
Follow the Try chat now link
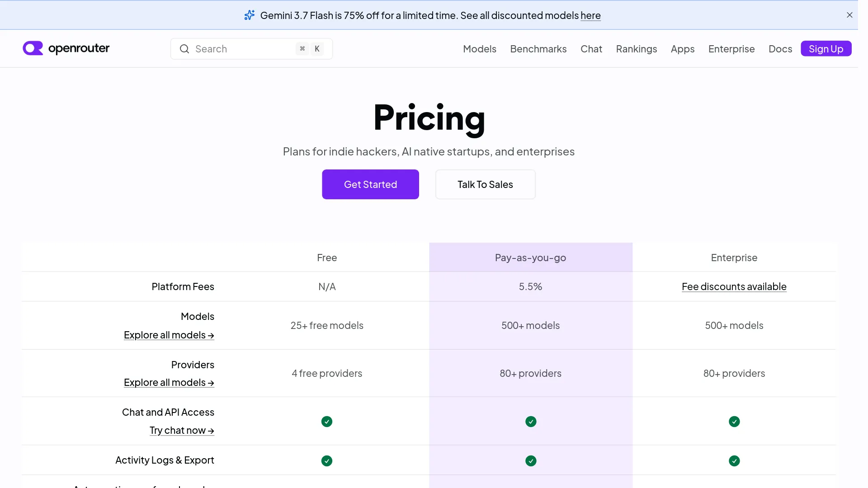click(182, 431)
